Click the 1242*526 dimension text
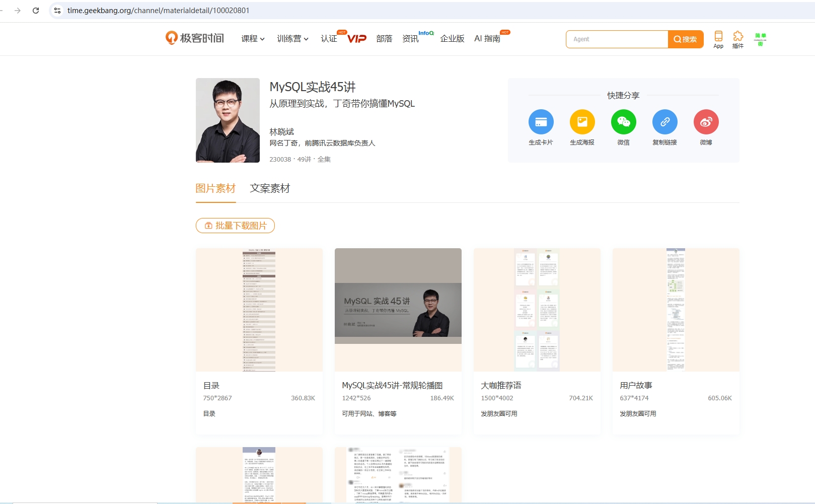This screenshot has height=504, width=815. click(356, 398)
